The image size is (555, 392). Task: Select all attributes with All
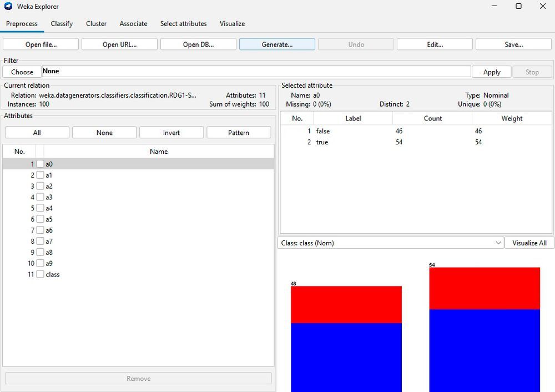coord(37,132)
